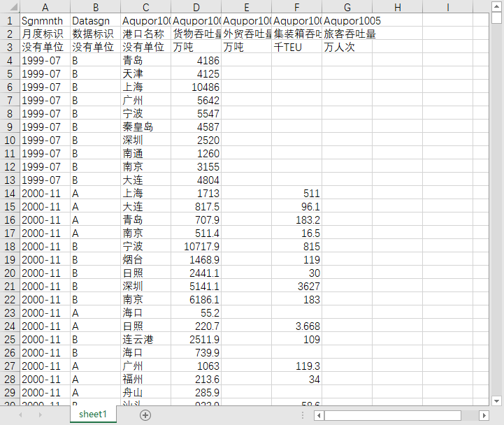Click cell with value 10486
Viewport: 504px width, 425px height.
click(196, 87)
